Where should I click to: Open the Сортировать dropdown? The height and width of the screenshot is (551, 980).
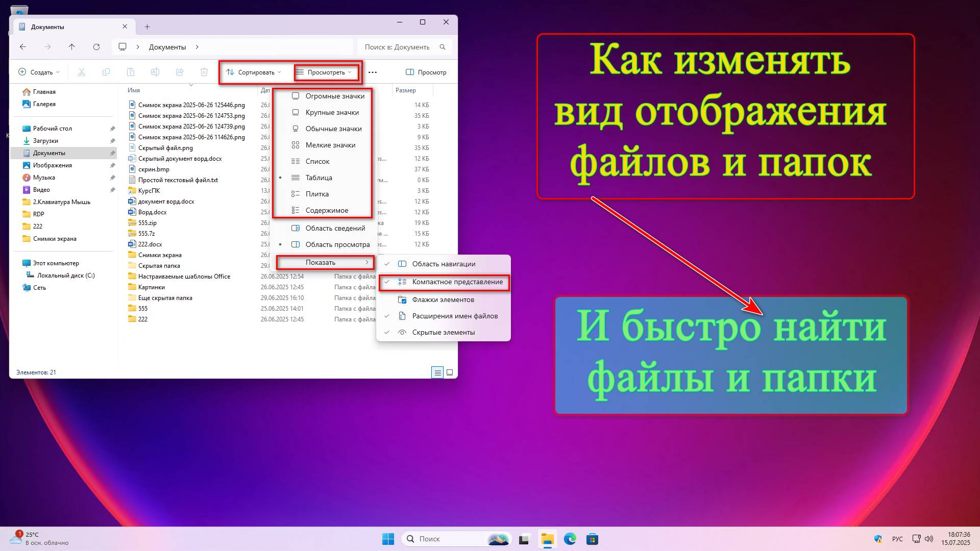(254, 72)
